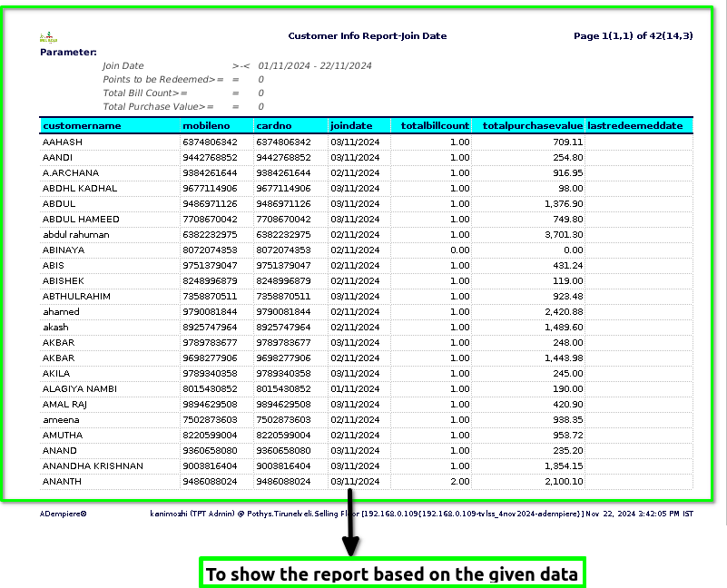Click AKBAR's purchase value 1,443.98
This screenshot has height=588, width=727.
pyautogui.click(x=564, y=358)
